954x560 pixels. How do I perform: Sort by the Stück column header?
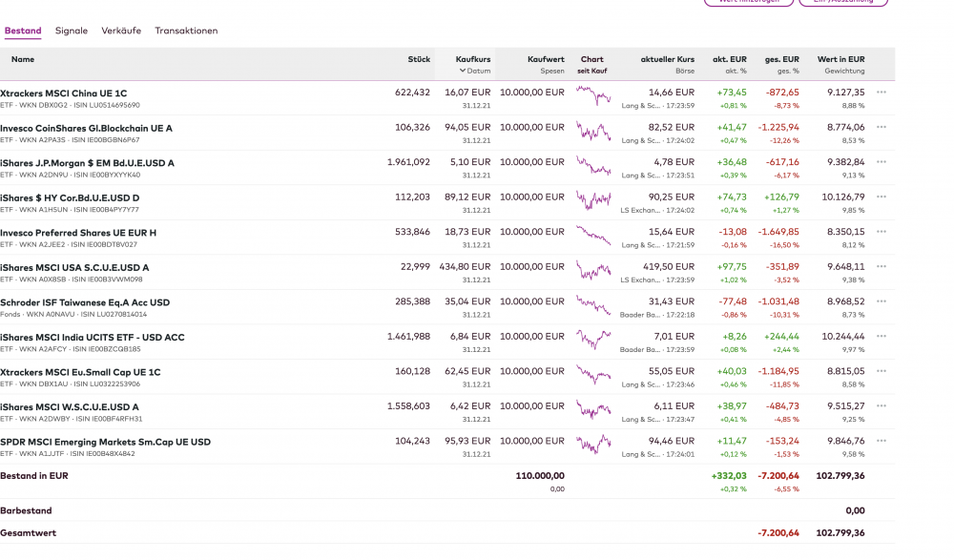(x=419, y=59)
